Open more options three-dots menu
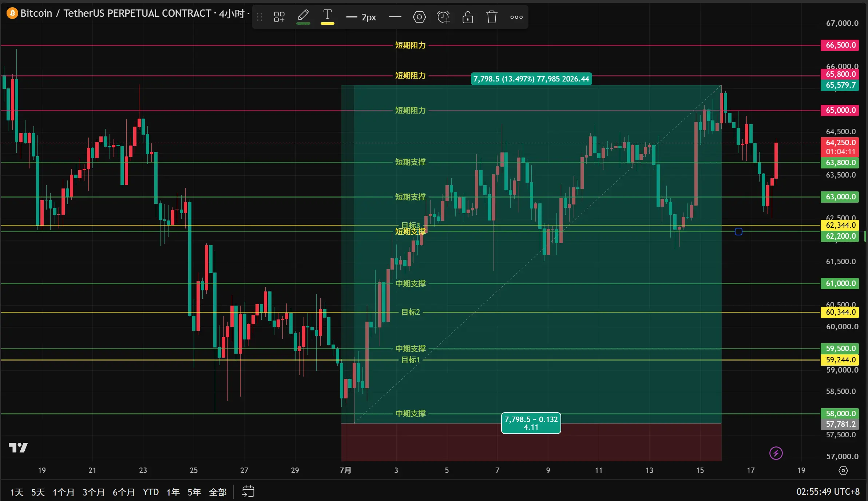The width and height of the screenshot is (868, 501). point(516,17)
